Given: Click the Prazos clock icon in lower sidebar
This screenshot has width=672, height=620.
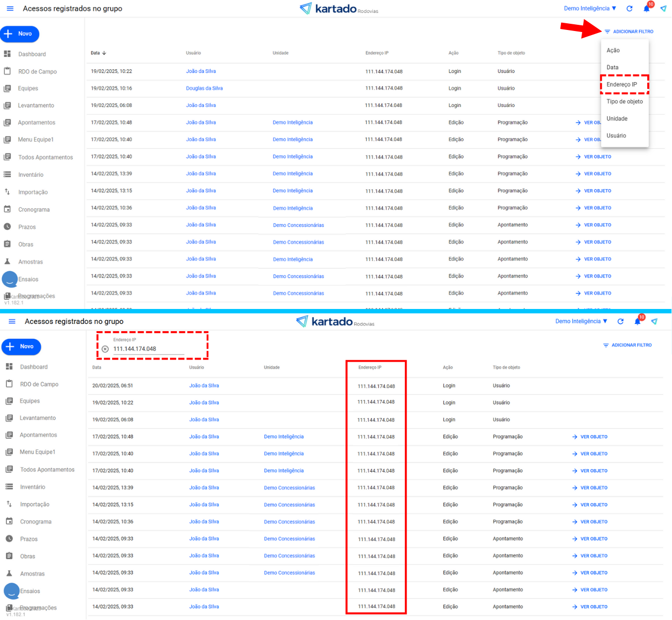Looking at the screenshot, I should click(9, 539).
